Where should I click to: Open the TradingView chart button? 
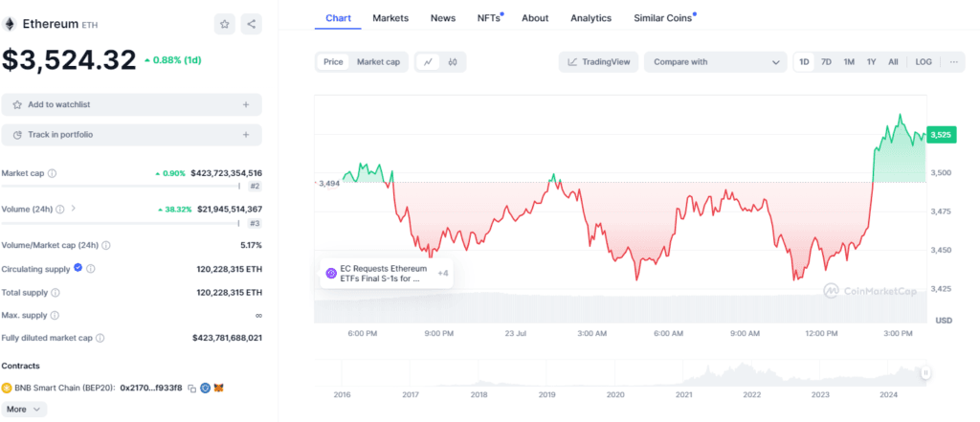tap(599, 62)
